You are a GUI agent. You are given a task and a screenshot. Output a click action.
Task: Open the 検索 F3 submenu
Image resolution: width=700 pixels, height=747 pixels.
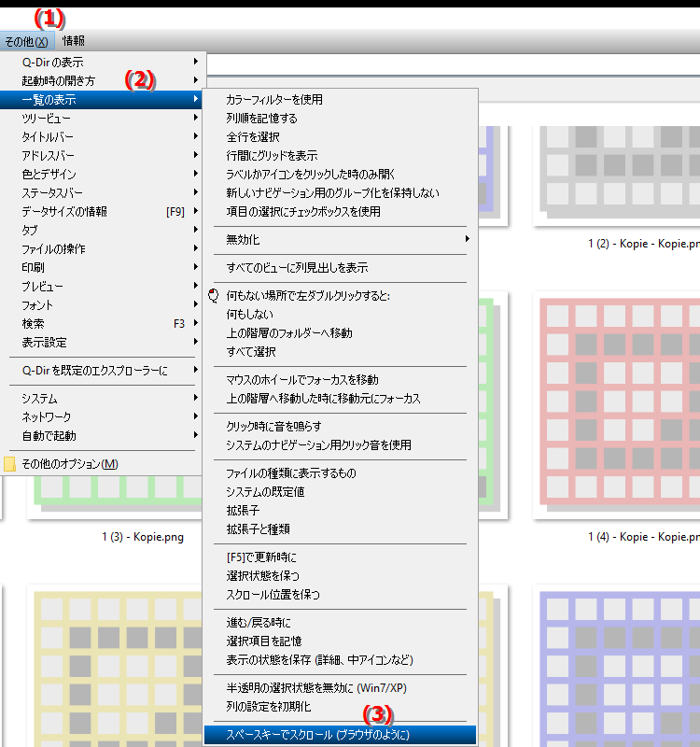tap(103, 323)
